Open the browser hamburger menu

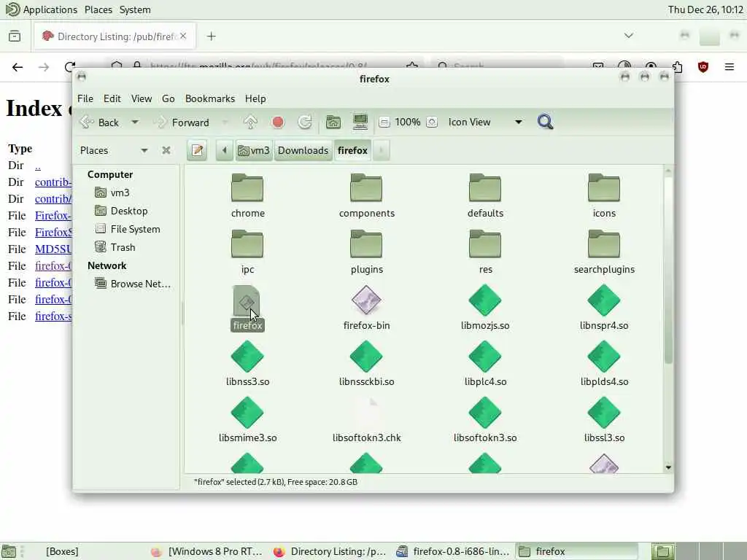pos(729,66)
